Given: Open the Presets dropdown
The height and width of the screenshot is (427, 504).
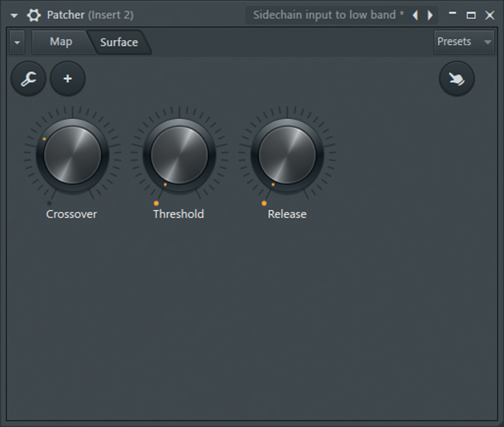Looking at the screenshot, I should [x=464, y=42].
